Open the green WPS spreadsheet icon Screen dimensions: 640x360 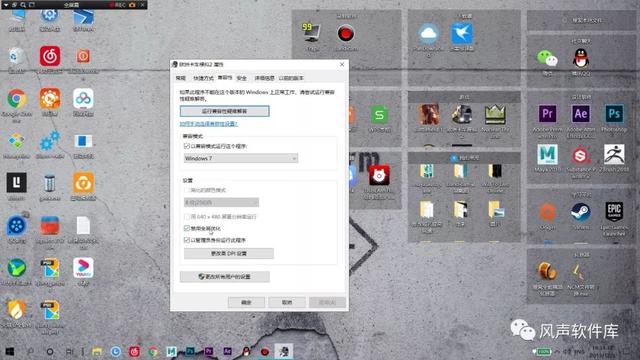point(379,115)
